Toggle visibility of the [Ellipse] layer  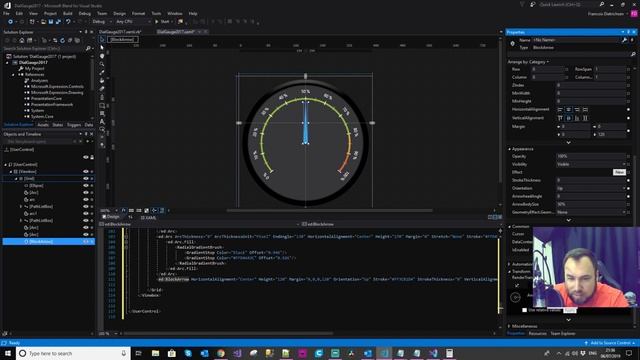coord(86,186)
